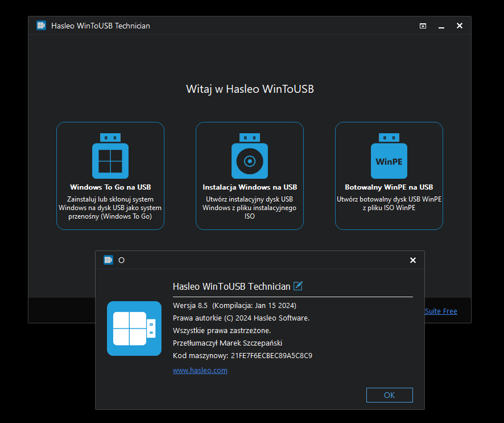504x423 pixels.
Task: Click the edit pencil icon beside Hasleo WinToUSB Technician
Action: tap(298, 286)
